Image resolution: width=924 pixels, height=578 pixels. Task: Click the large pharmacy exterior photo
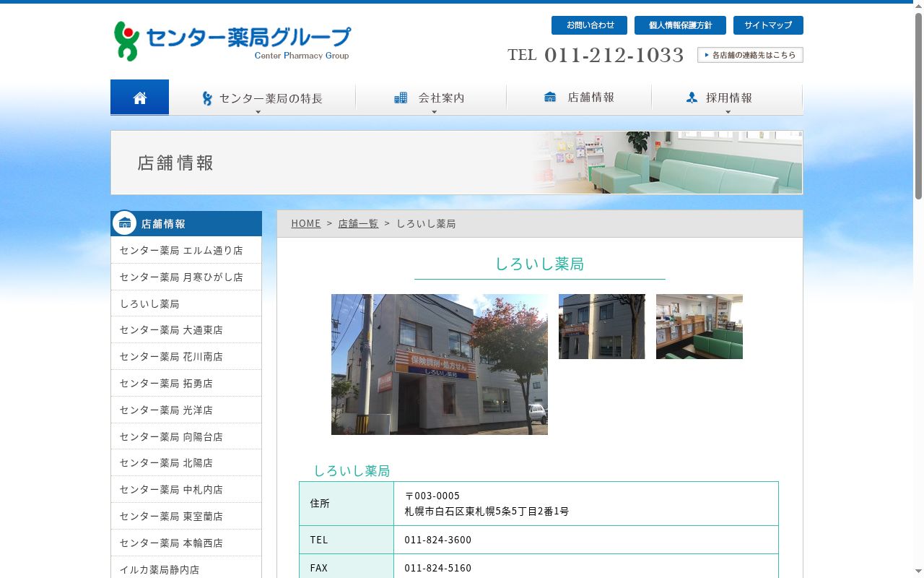pyautogui.click(x=440, y=364)
